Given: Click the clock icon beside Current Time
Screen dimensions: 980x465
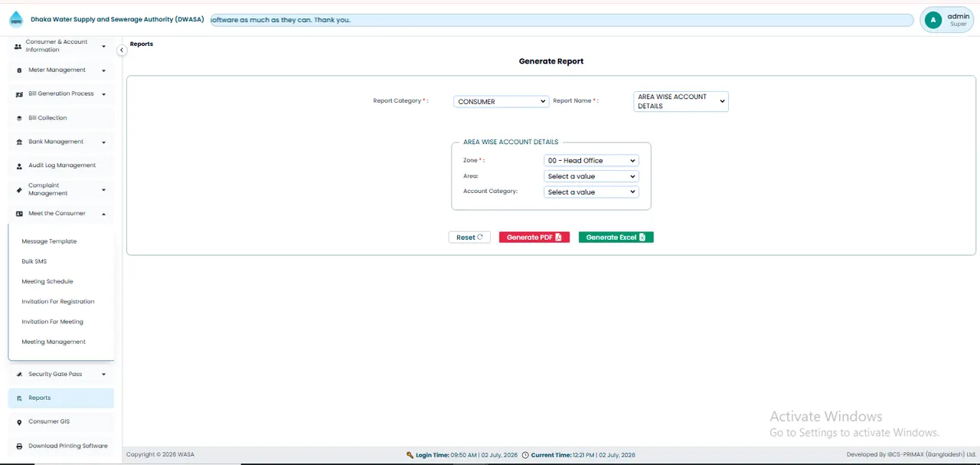Looking at the screenshot, I should [x=525, y=455].
